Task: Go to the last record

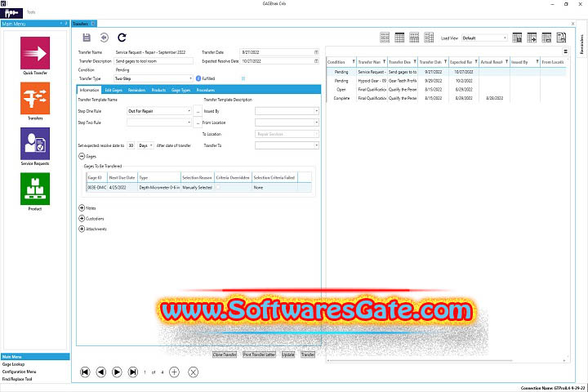Action: 133,372
